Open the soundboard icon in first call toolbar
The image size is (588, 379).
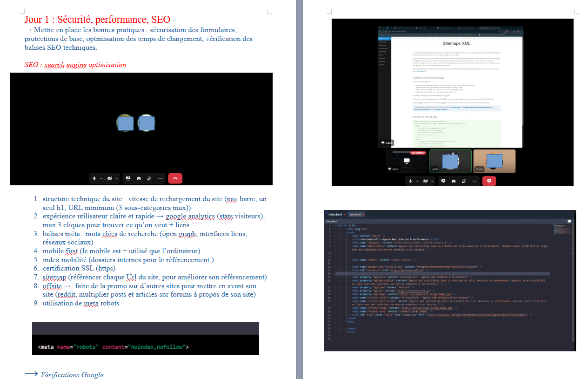tap(149, 178)
